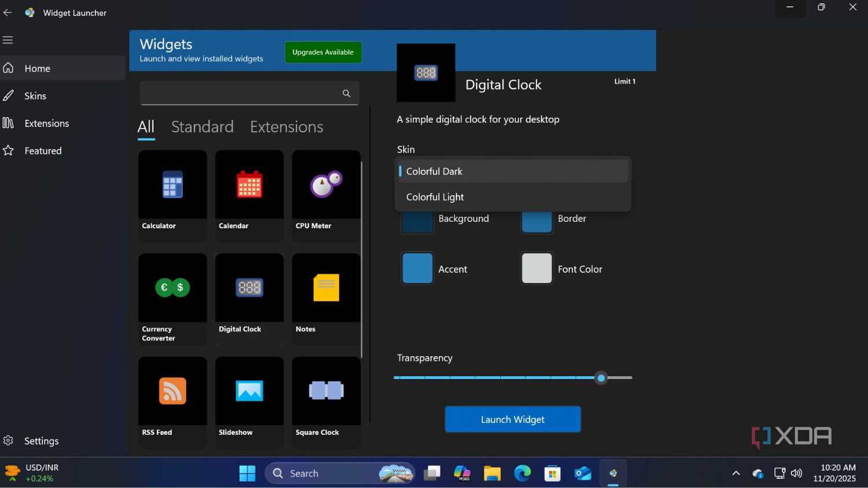Click the Accent color swatch

[x=417, y=268]
